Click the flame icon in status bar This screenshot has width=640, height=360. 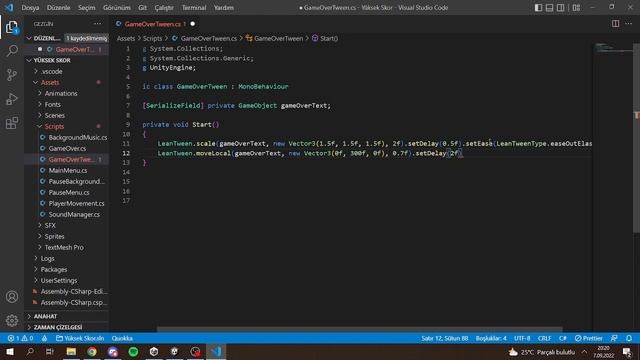click(44, 338)
